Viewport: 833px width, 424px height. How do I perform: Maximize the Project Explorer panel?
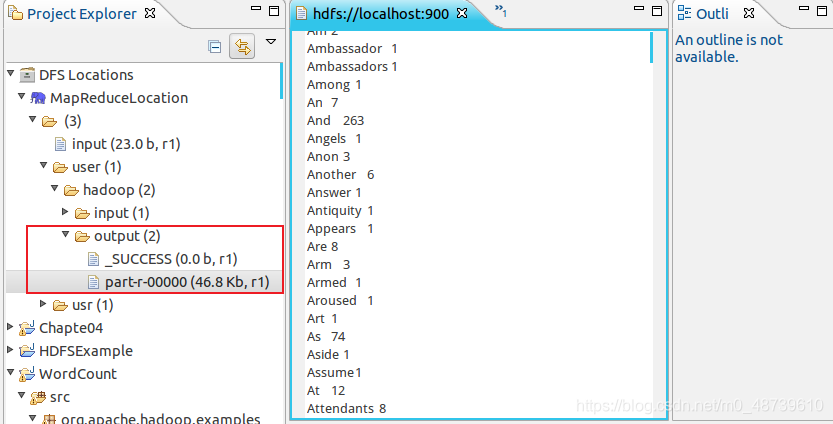click(274, 11)
